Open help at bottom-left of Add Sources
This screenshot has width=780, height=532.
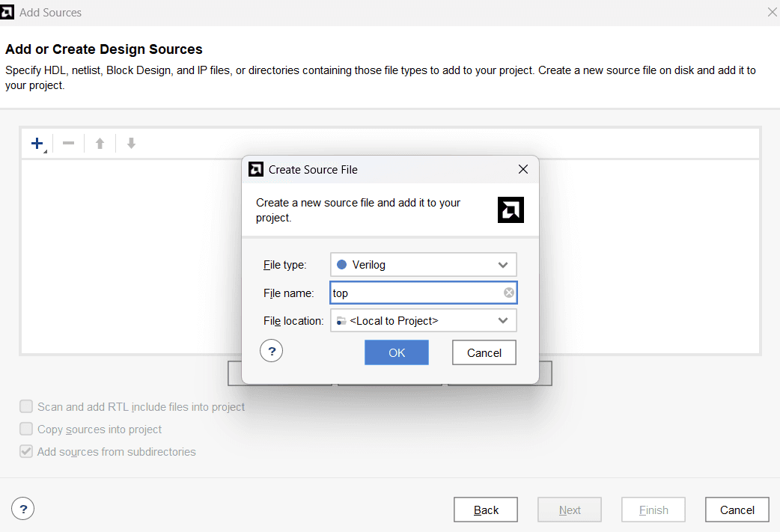(x=23, y=510)
